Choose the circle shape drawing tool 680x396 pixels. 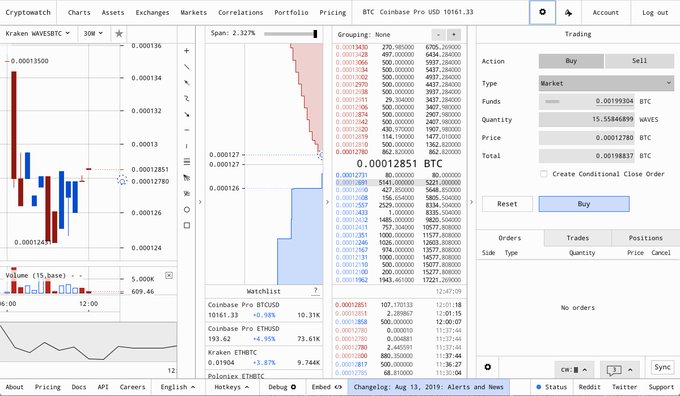pyautogui.click(x=187, y=209)
